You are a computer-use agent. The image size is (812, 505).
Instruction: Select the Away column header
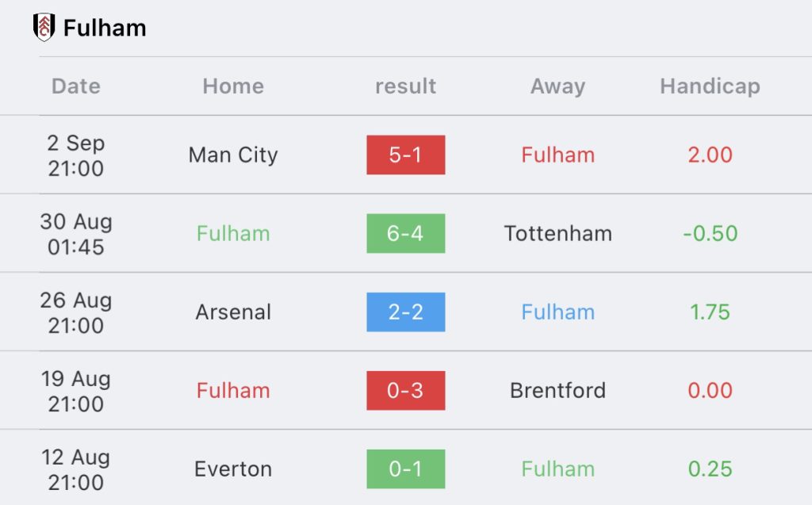click(x=557, y=86)
